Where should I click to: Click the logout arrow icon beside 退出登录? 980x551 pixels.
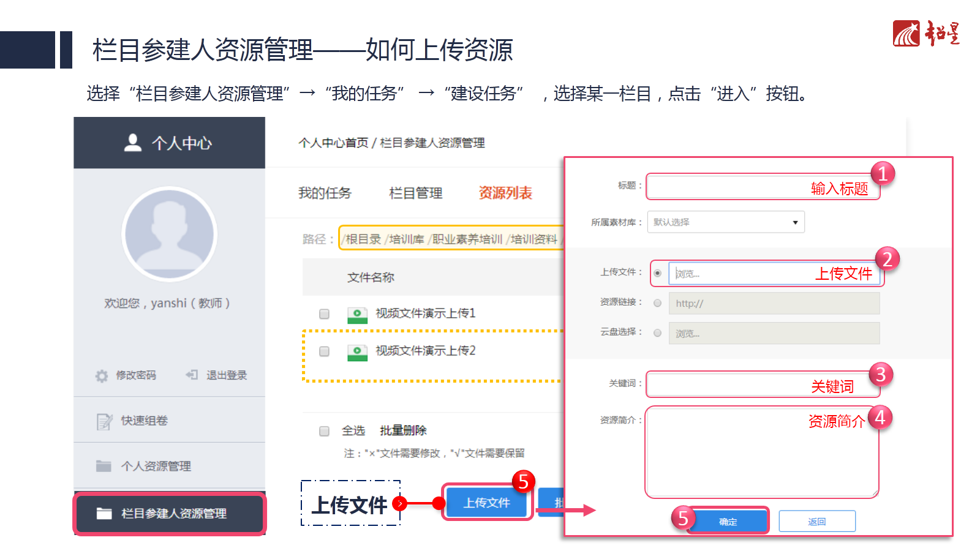(x=192, y=375)
